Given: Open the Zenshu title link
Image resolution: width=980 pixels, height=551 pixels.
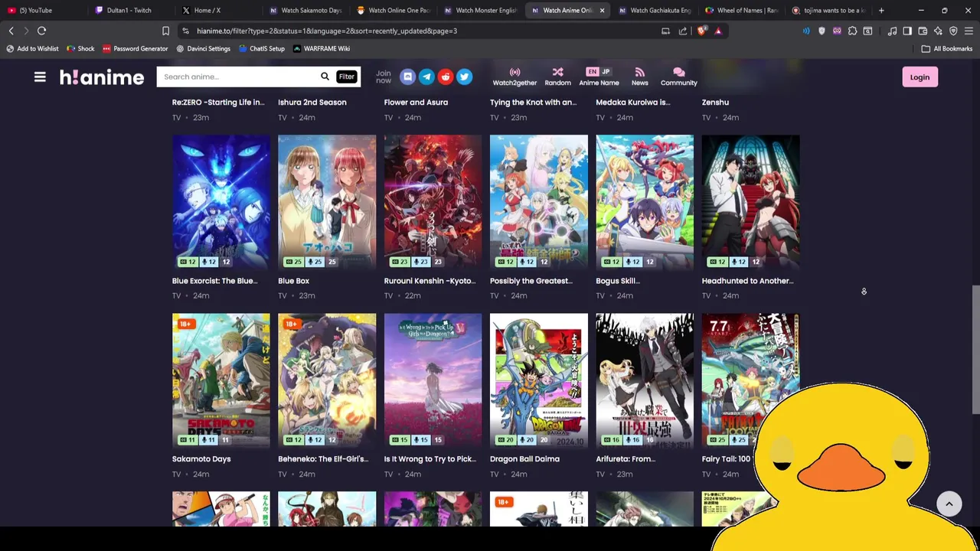Looking at the screenshot, I should click(x=715, y=103).
